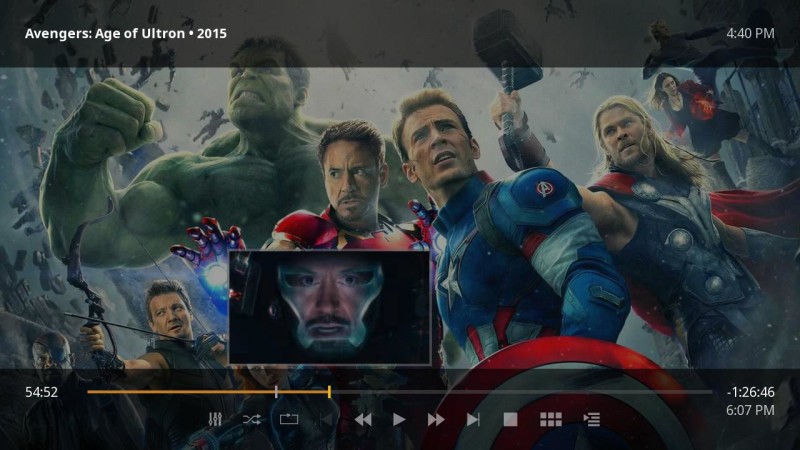This screenshot has width=800, height=450.
Task: Stop the movie playback
Action: (510, 420)
